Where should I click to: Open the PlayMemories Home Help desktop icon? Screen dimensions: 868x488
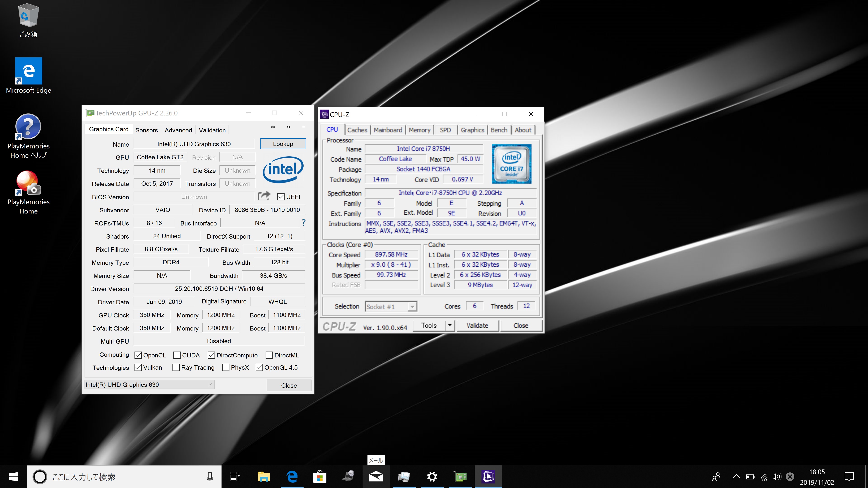coord(28,136)
